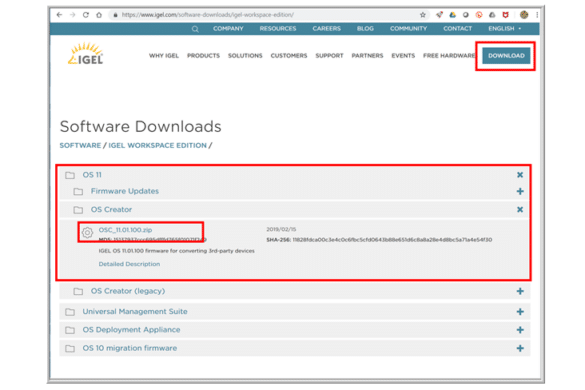585x390 pixels.
Task: Open the RESOURCES menu
Action: tap(278, 28)
